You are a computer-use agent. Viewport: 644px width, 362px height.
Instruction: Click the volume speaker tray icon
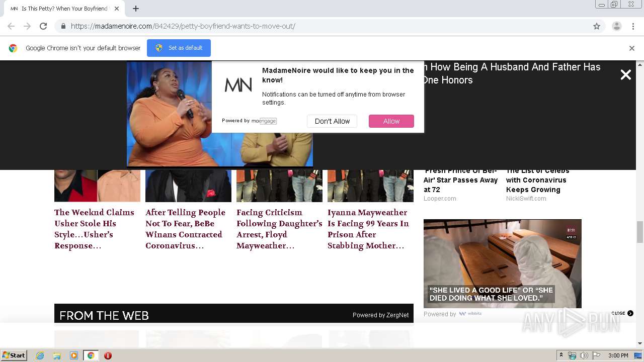coord(584,355)
